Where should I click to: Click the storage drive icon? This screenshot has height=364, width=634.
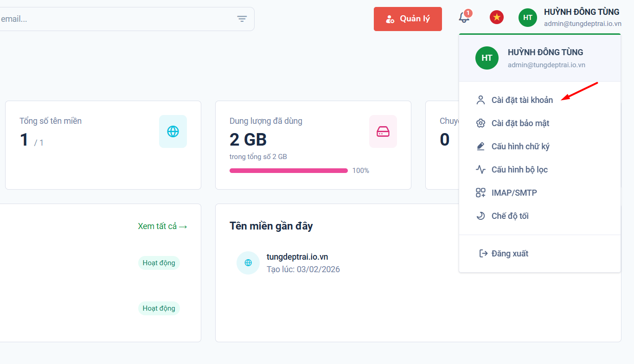click(383, 132)
